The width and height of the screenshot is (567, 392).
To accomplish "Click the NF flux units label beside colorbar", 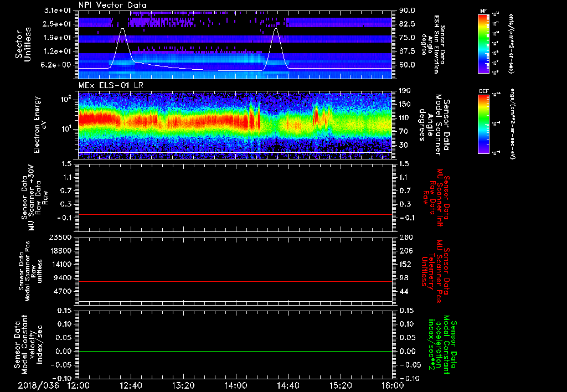I will tap(511, 43).
